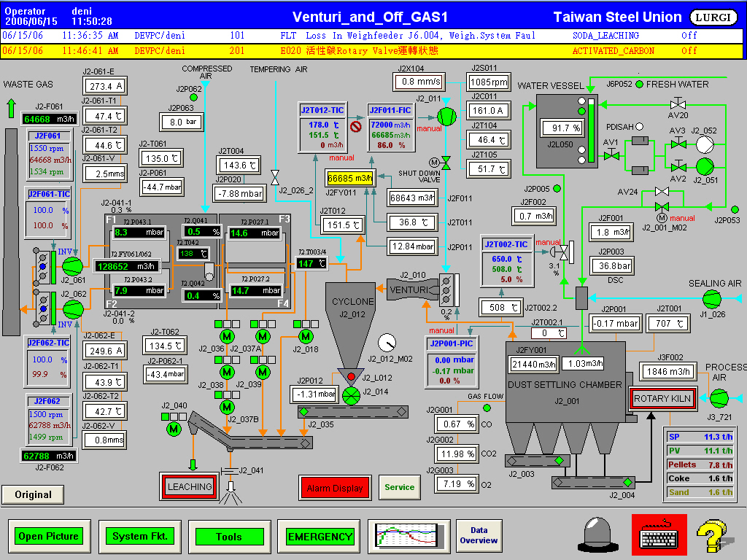Click the J2_012_M02 gauge symbol

387,343
